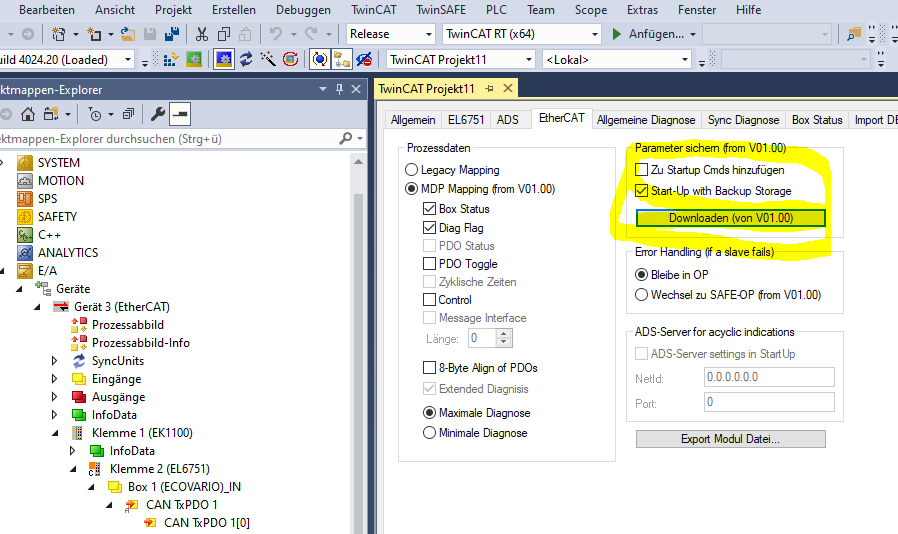Click the Explorer search input field
This screenshot has width=898, height=534.
pyautogui.click(x=167, y=139)
